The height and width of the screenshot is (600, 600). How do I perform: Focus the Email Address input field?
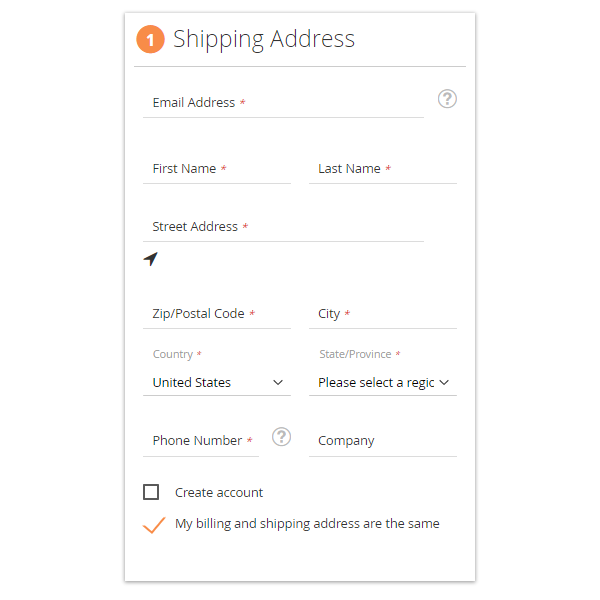click(283, 103)
